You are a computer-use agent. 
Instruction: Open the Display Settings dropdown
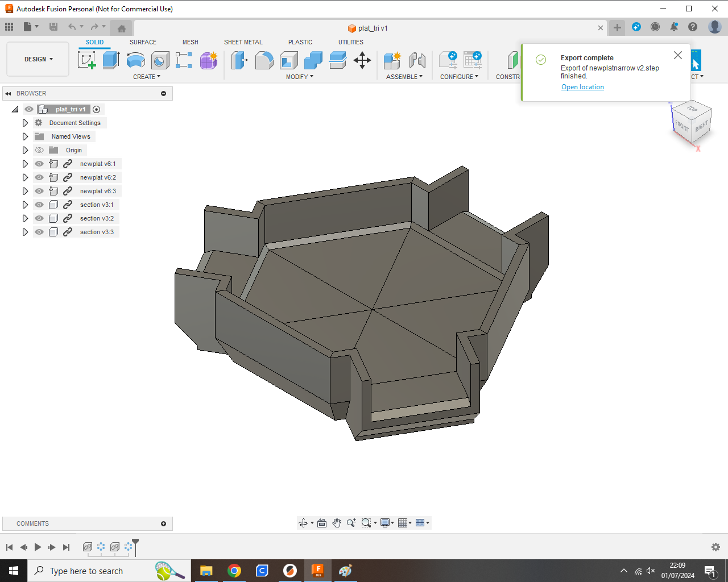coord(387,523)
